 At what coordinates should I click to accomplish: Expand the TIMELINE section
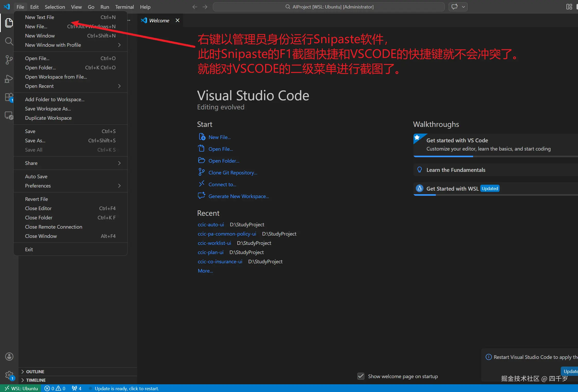[36, 380]
